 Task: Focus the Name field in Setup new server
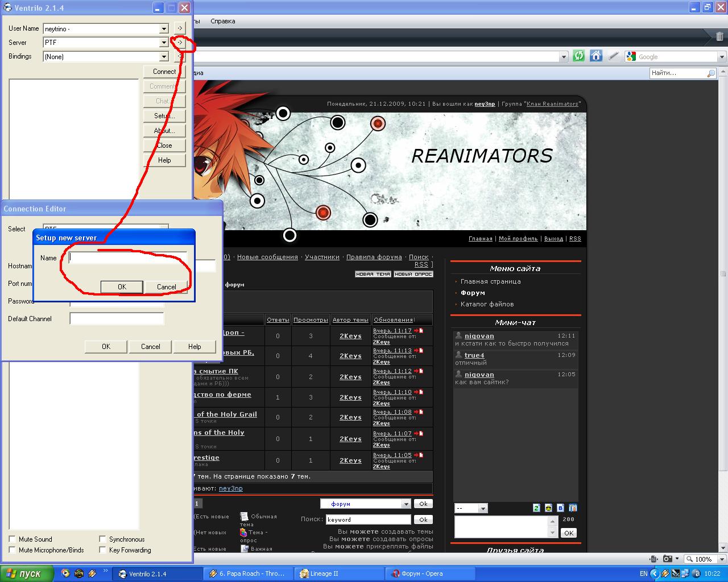(x=128, y=257)
